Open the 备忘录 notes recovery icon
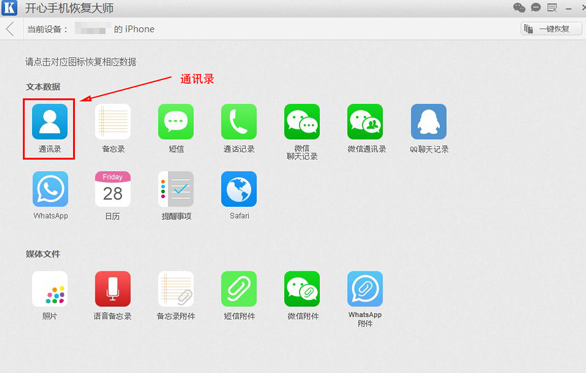The image size is (586, 373). point(113,122)
